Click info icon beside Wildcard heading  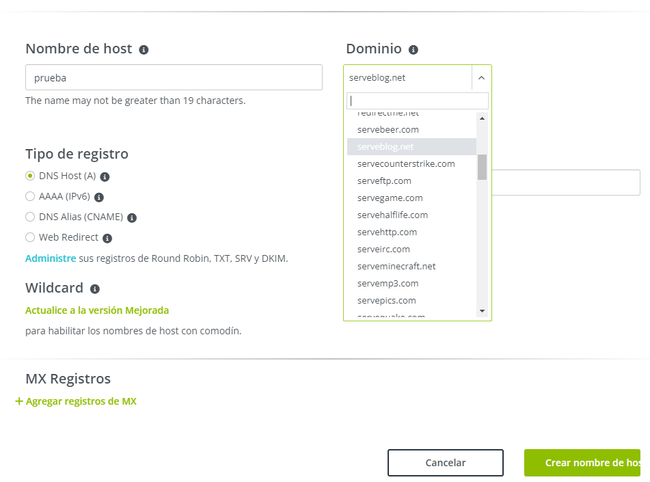95,289
